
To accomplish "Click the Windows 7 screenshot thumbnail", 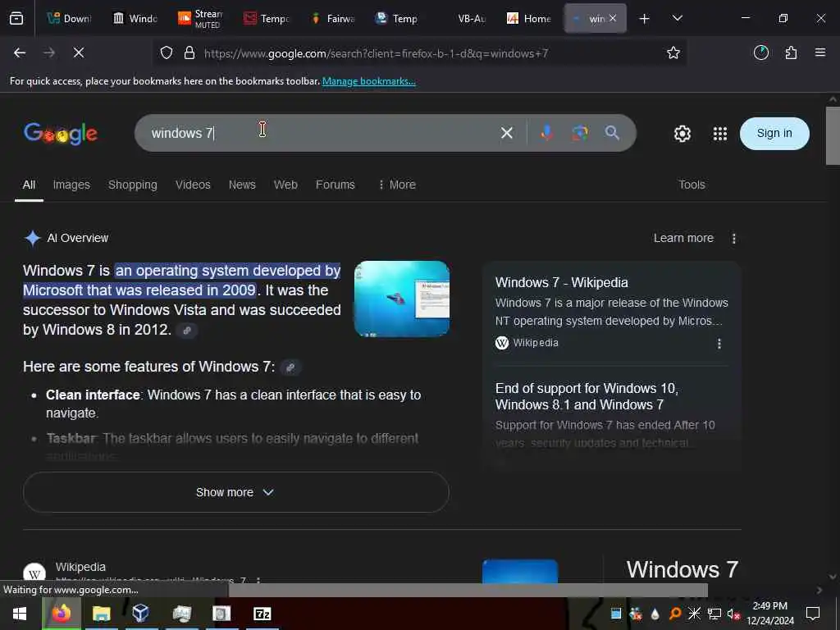I will (402, 299).
